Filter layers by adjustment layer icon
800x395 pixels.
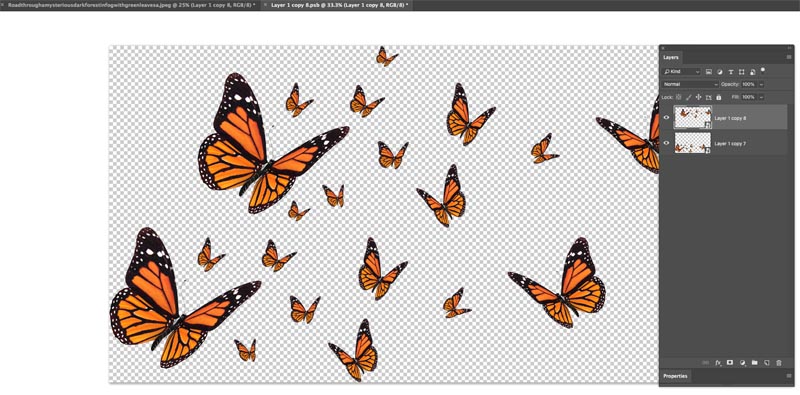719,72
